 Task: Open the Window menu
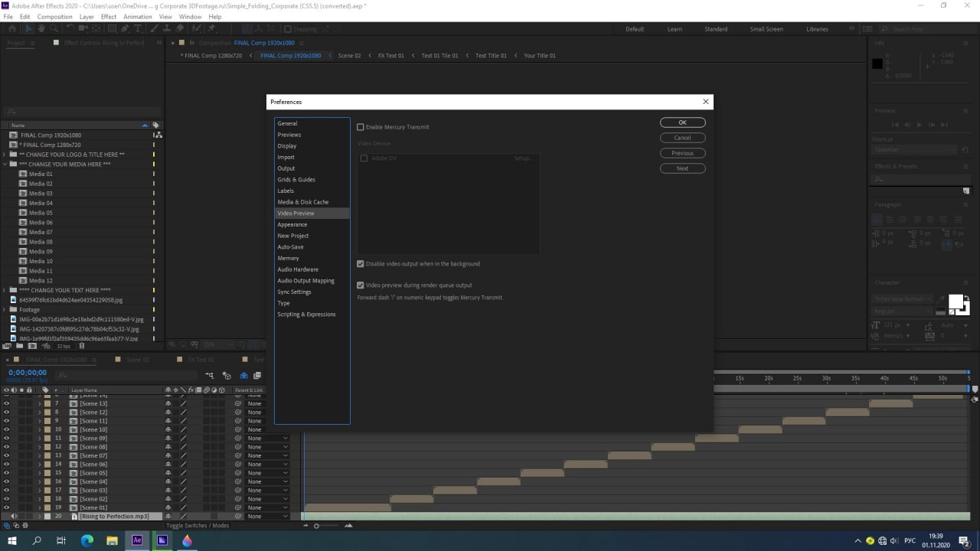point(191,16)
